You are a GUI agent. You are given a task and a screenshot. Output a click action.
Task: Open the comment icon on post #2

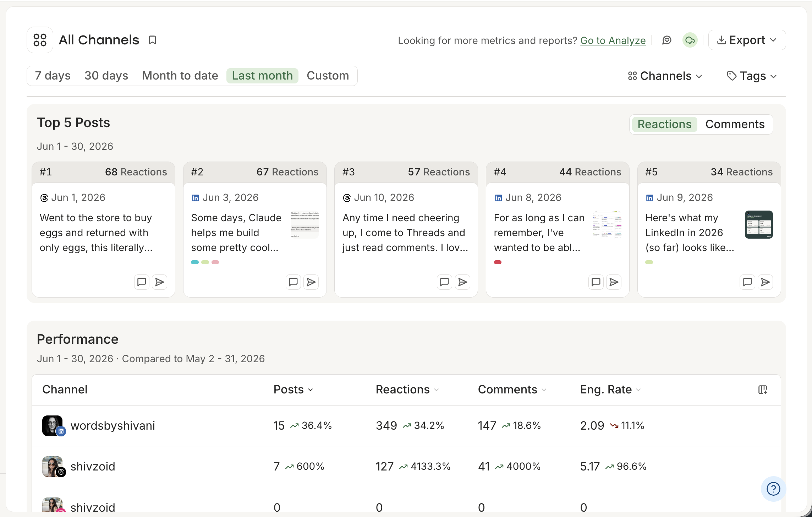293,282
